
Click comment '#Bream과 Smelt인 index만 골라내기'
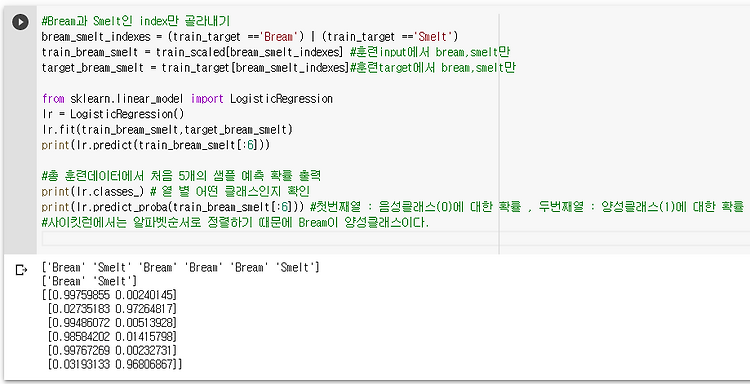[136, 21]
